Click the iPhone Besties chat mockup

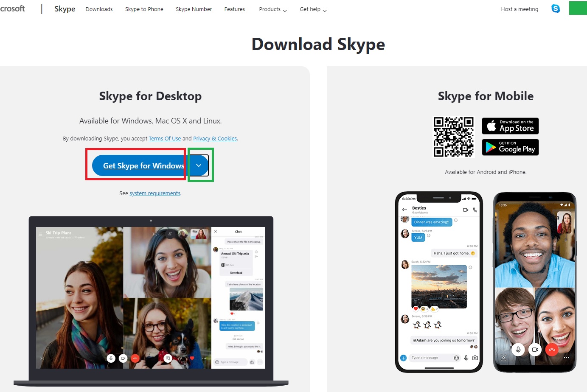[x=439, y=282]
